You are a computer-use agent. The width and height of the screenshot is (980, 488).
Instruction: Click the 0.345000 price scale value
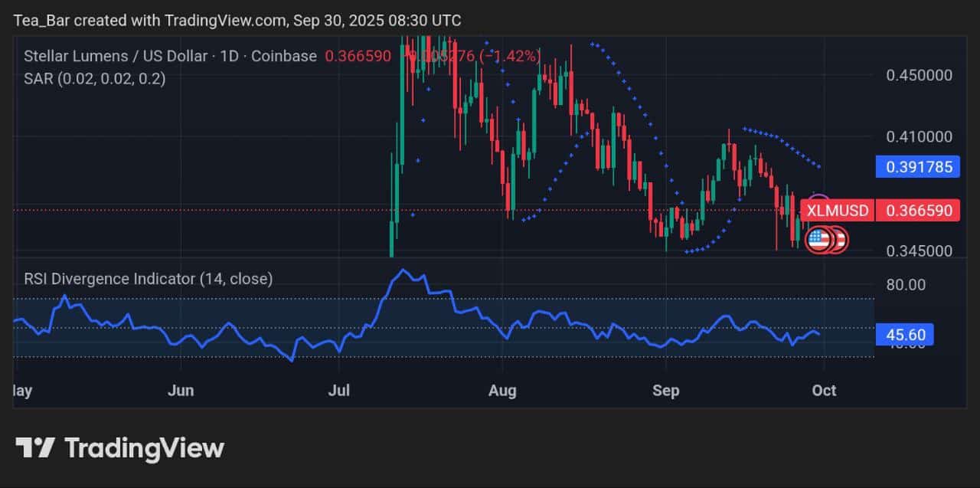click(x=919, y=251)
